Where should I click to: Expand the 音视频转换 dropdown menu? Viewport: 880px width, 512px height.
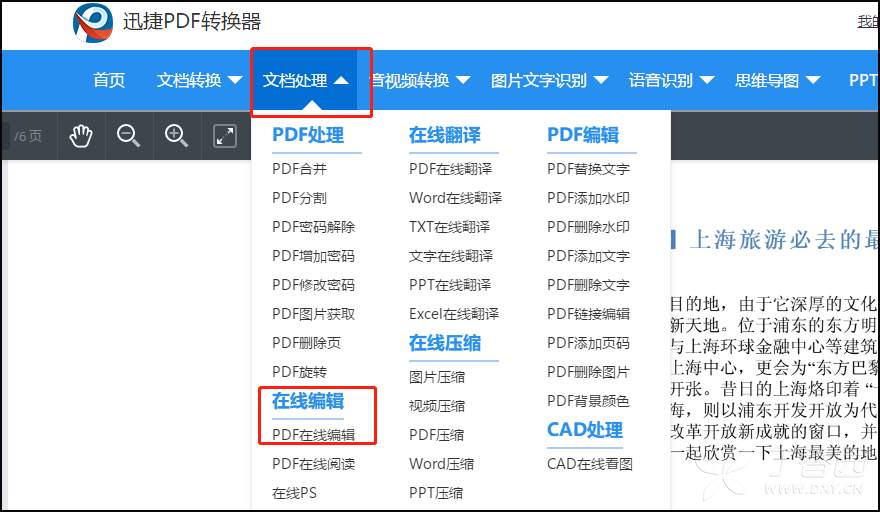[420, 80]
